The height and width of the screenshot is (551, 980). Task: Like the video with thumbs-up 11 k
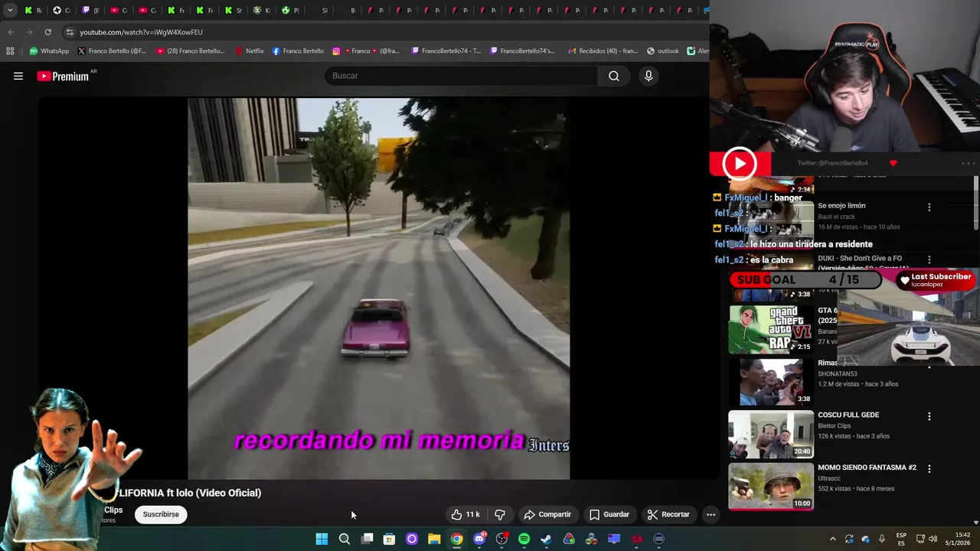(465, 514)
